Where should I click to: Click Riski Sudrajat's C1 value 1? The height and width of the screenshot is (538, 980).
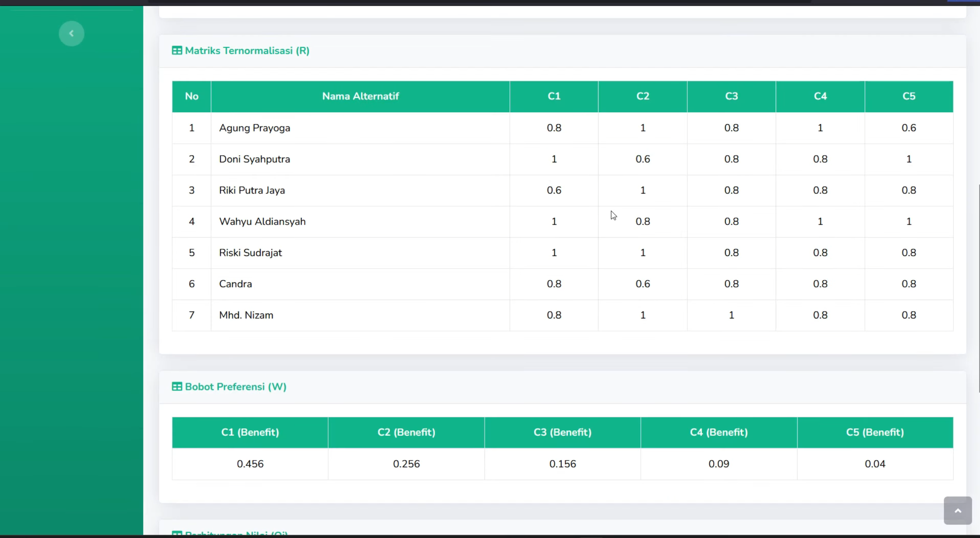[554, 253]
